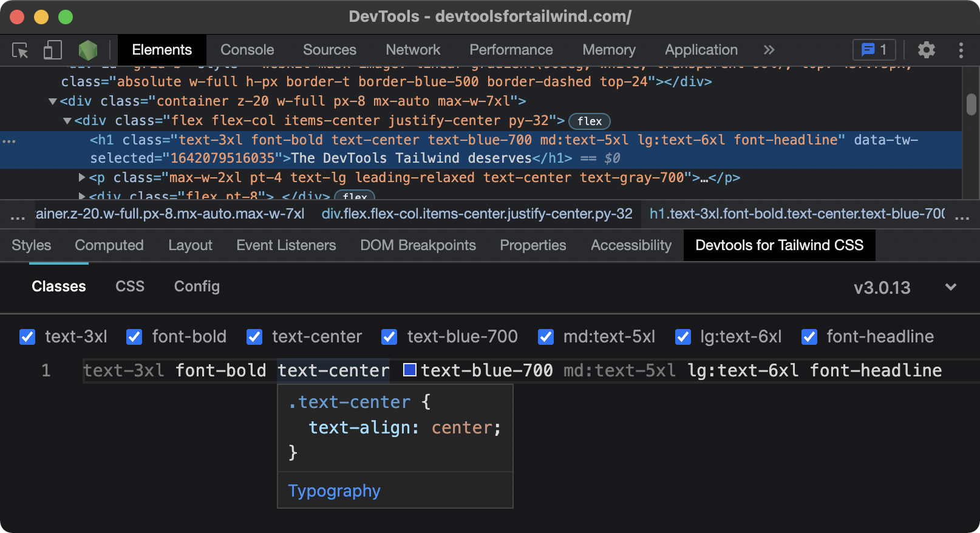This screenshot has width=980, height=533.
Task: Click breadcrumb div.flex.flex-col.items-center.justify-center.py-32
Action: [x=477, y=214]
